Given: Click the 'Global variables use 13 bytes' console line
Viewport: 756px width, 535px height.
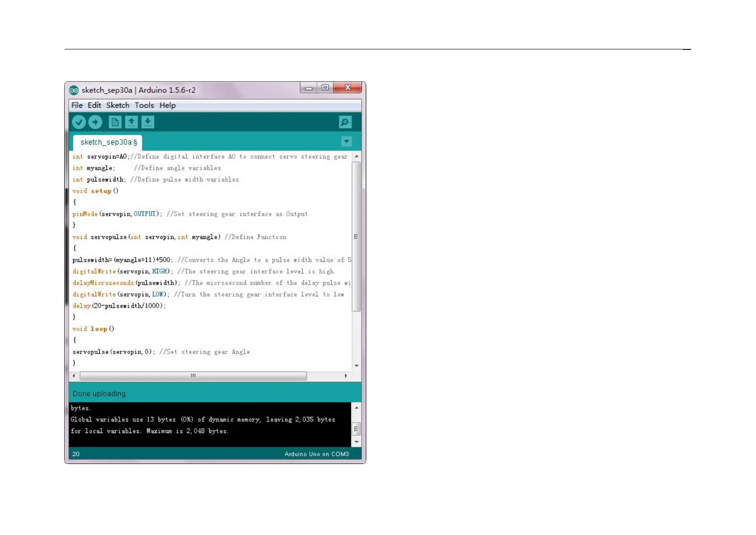Looking at the screenshot, I should pos(203,420).
